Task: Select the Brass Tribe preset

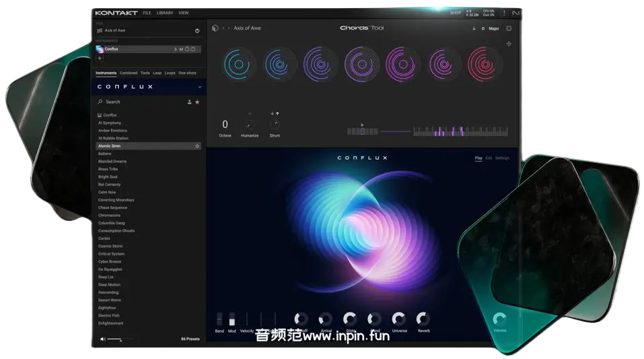Action: pos(108,169)
